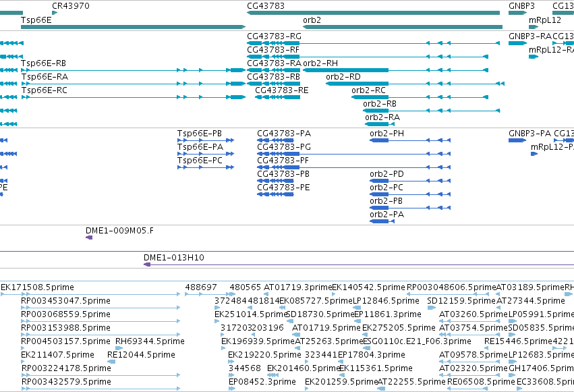574x392 pixels.
Task: Click transcript Tsp66E-RC
Action: point(133,97)
